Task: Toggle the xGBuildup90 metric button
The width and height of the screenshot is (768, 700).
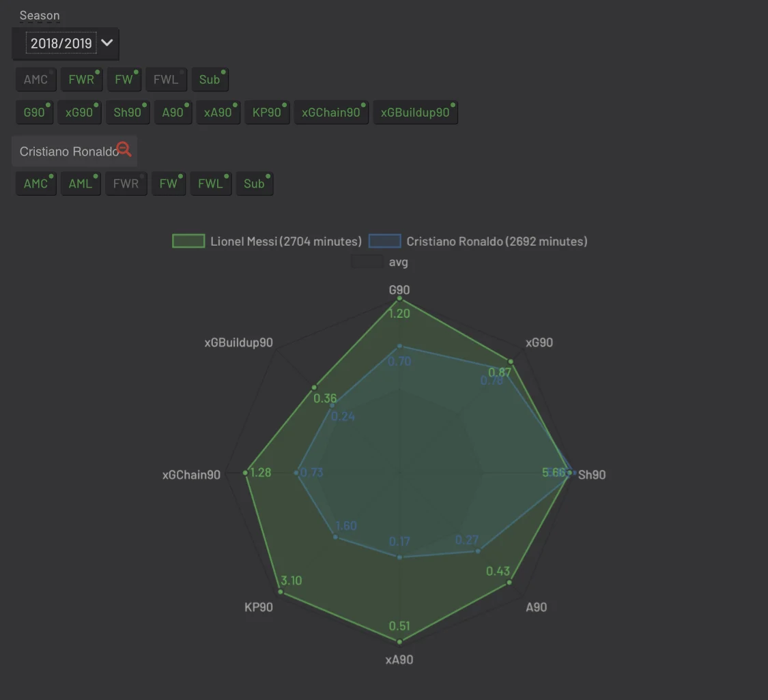Action: pyautogui.click(x=415, y=112)
